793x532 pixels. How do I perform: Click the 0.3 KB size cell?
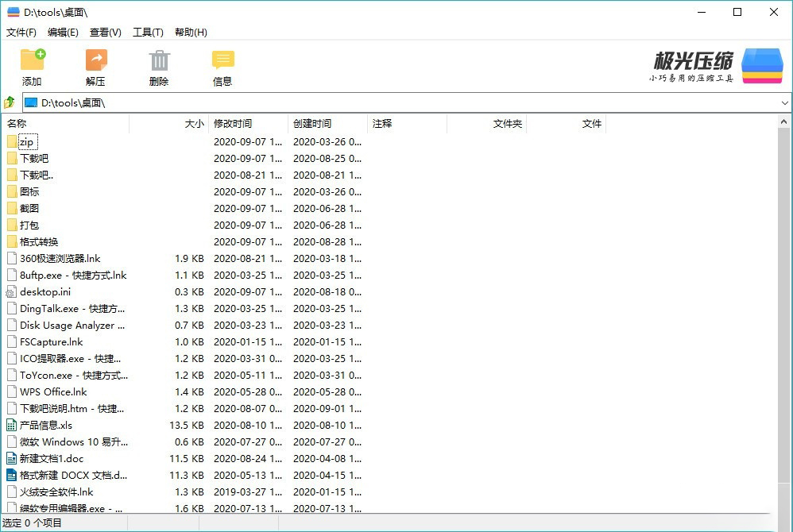pos(189,292)
